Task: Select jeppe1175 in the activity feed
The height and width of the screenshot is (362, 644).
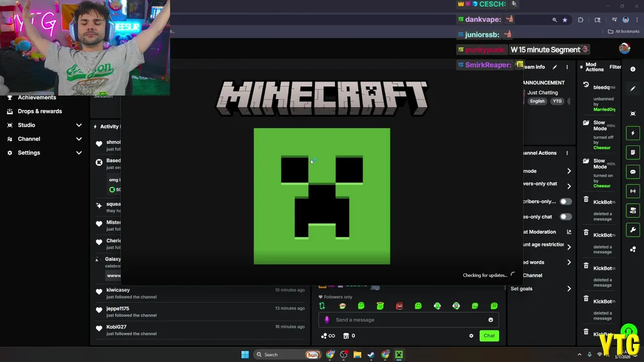Action: [x=118, y=309]
